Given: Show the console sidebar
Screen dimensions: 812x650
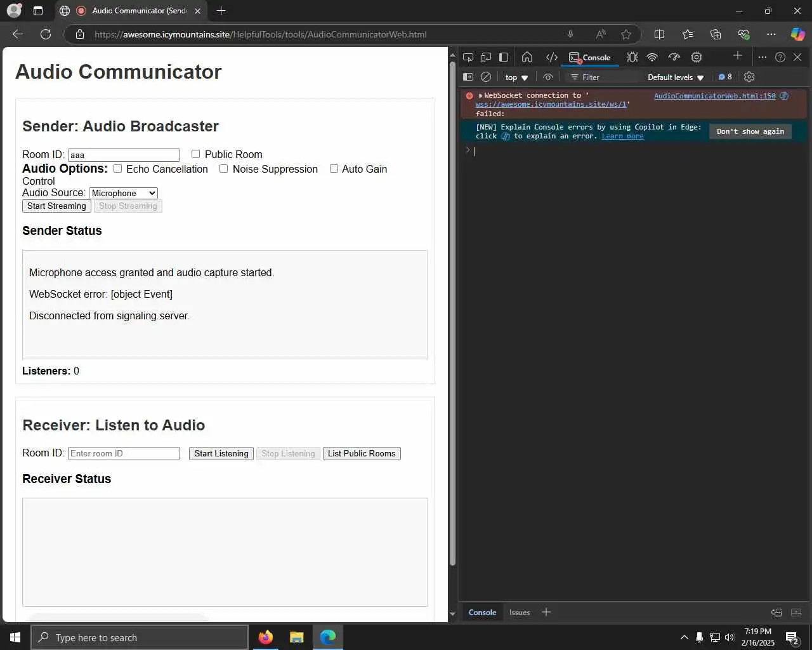Looking at the screenshot, I should pyautogui.click(x=468, y=77).
